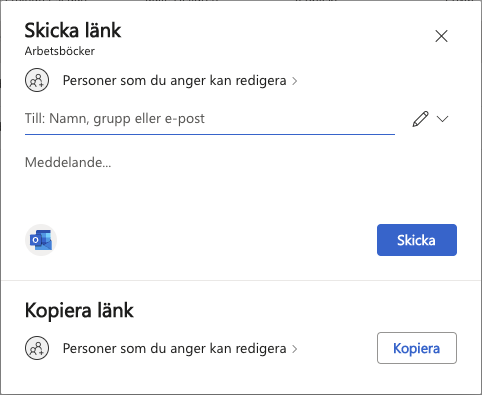This screenshot has width=482, height=395.
Task: Click the divider line above Kopiera länk
Action: click(x=241, y=280)
